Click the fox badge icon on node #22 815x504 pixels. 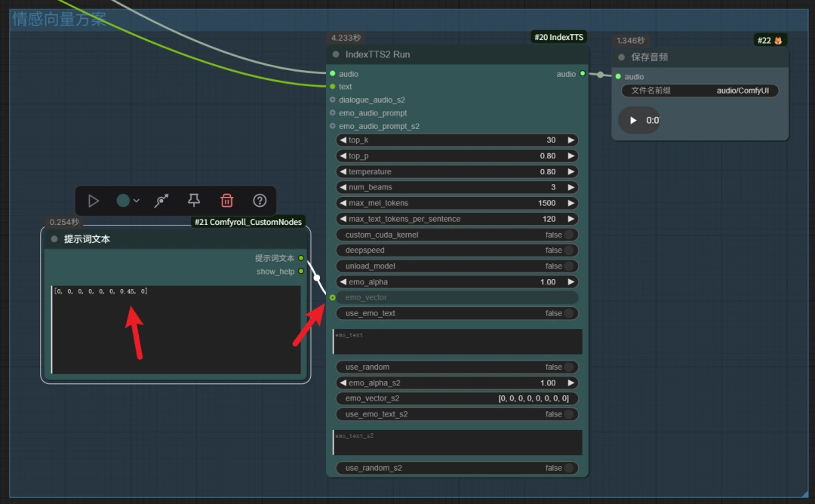coord(778,41)
